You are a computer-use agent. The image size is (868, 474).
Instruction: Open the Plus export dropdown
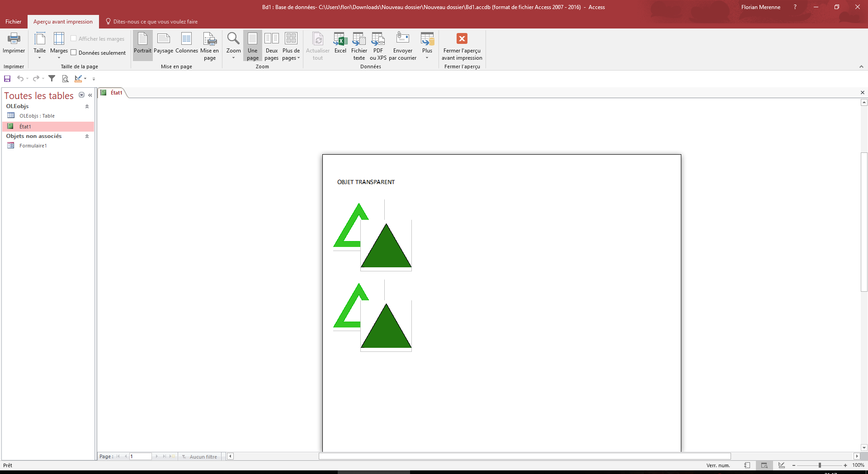point(427,46)
